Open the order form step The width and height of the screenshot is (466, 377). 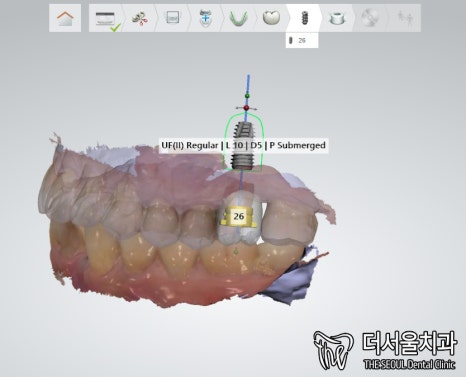pyautogui.click(x=106, y=18)
